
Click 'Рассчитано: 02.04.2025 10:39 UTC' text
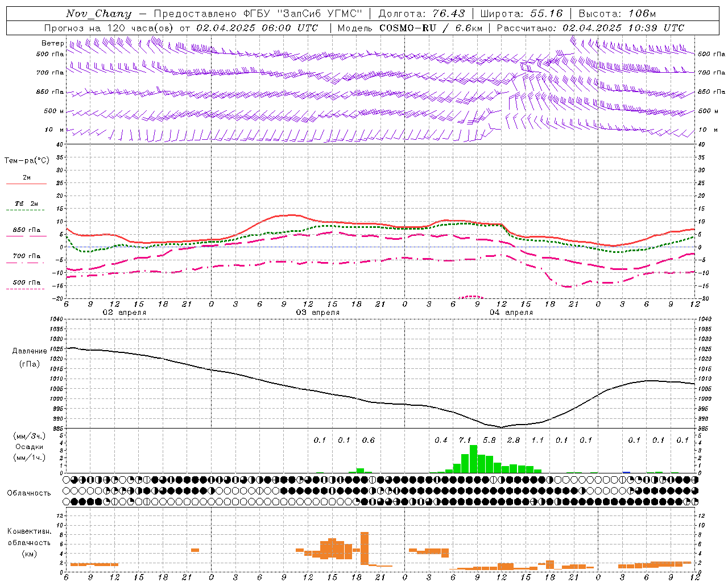(x=590, y=28)
